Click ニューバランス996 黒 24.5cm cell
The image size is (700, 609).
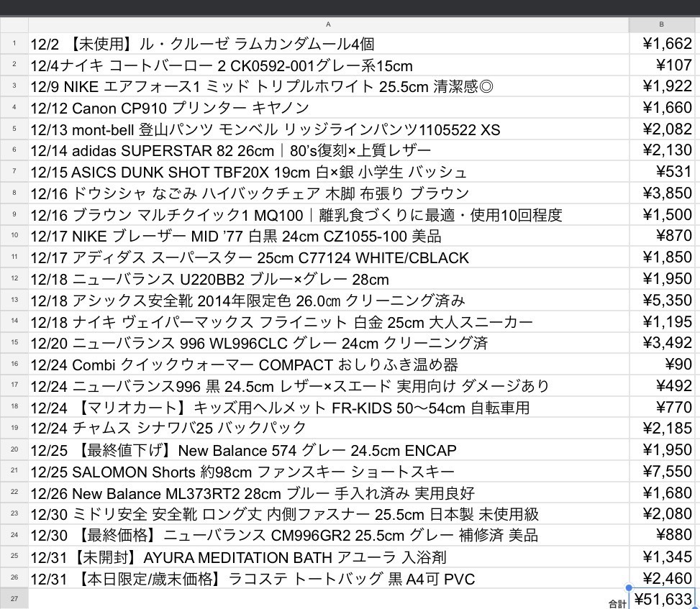coord(329,386)
